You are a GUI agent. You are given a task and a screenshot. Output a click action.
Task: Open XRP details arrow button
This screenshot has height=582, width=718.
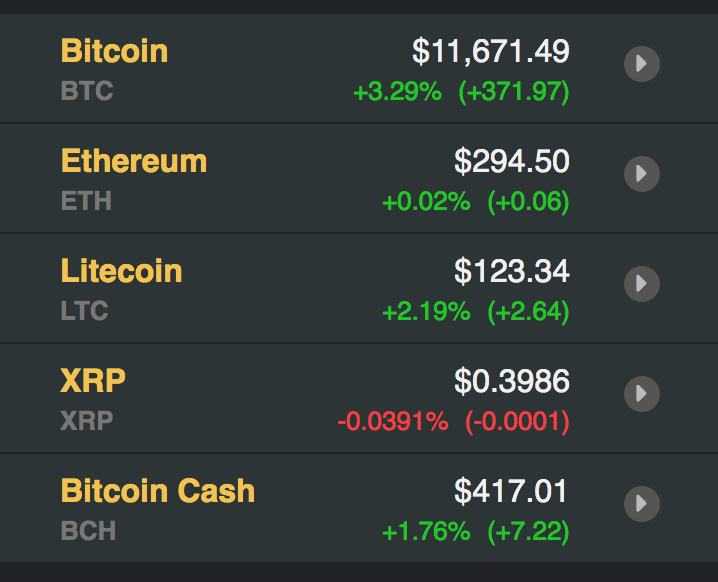click(x=642, y=393)
